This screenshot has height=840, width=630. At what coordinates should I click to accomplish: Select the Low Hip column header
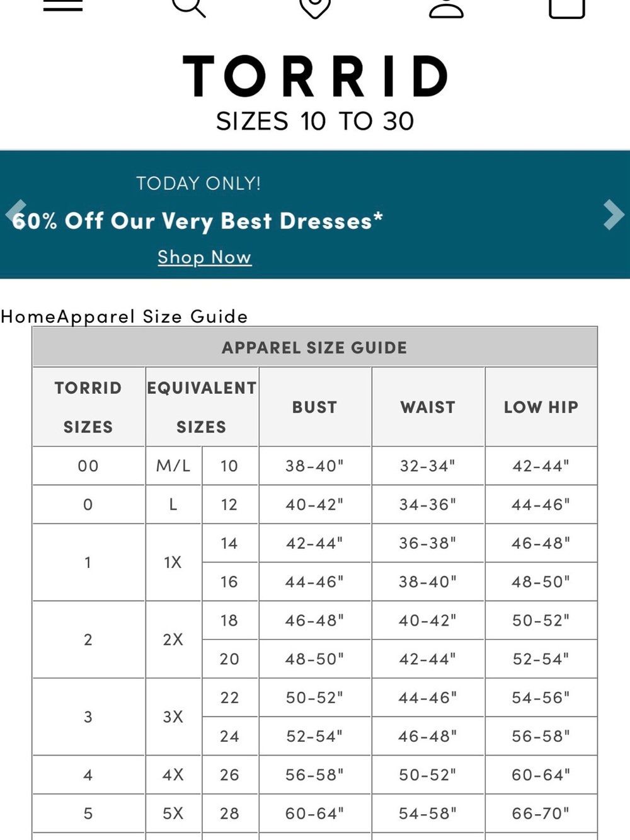[x=541, y=407]
